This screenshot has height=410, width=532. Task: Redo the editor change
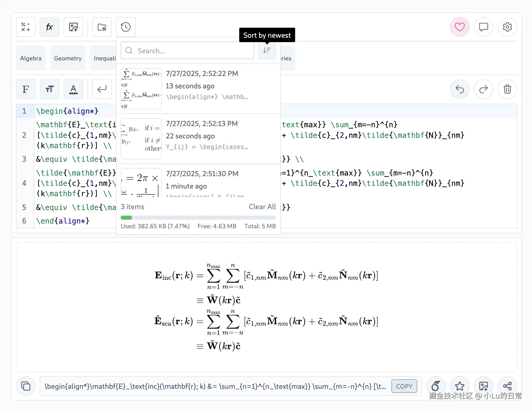point(483,89)
